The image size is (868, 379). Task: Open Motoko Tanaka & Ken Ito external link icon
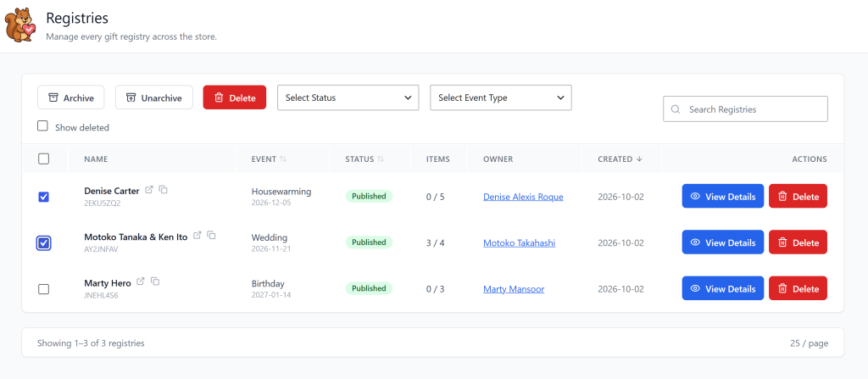[197, 236]
